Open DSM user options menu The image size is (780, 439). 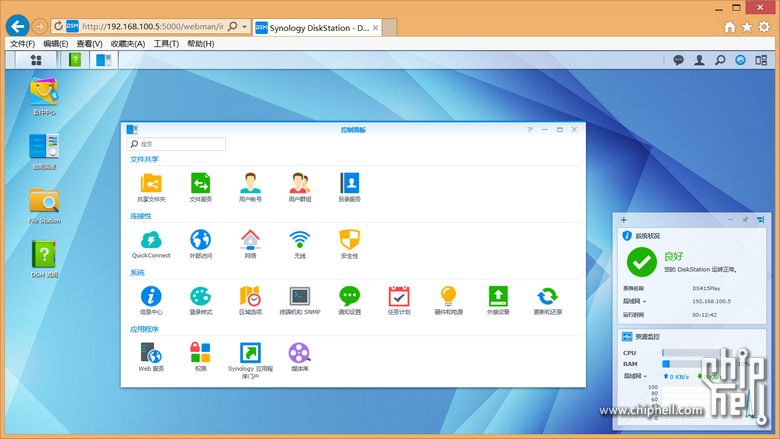click(699, 60)
